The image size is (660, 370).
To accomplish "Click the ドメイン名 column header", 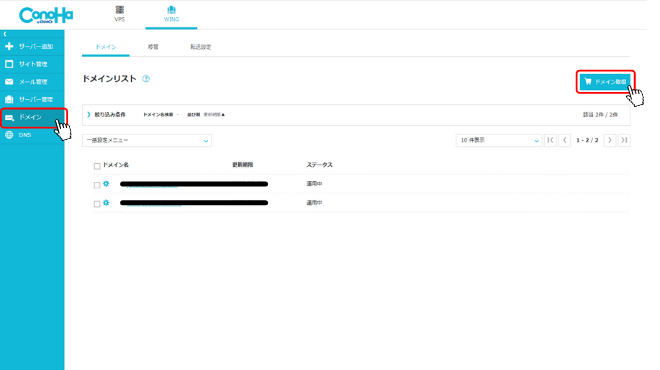I will click(116, 165).
